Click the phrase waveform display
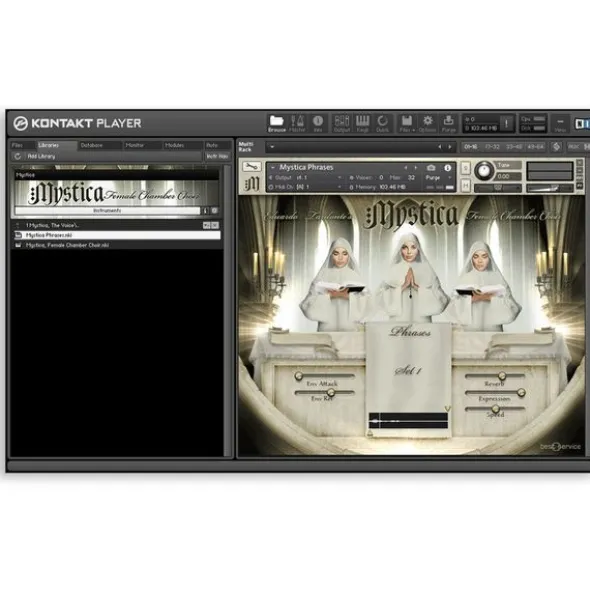Viewport: 590px width, 591px height. coord(408,421)
